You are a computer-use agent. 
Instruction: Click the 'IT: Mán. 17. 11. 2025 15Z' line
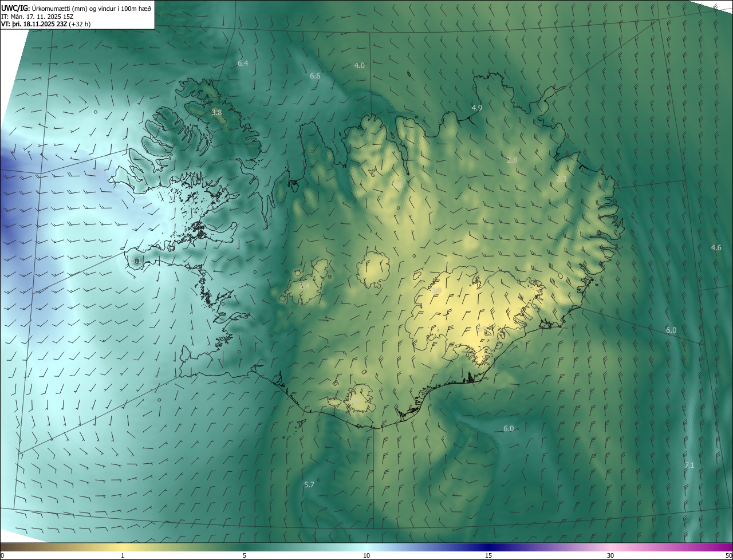pyautogui.click(x=38, y=17)
